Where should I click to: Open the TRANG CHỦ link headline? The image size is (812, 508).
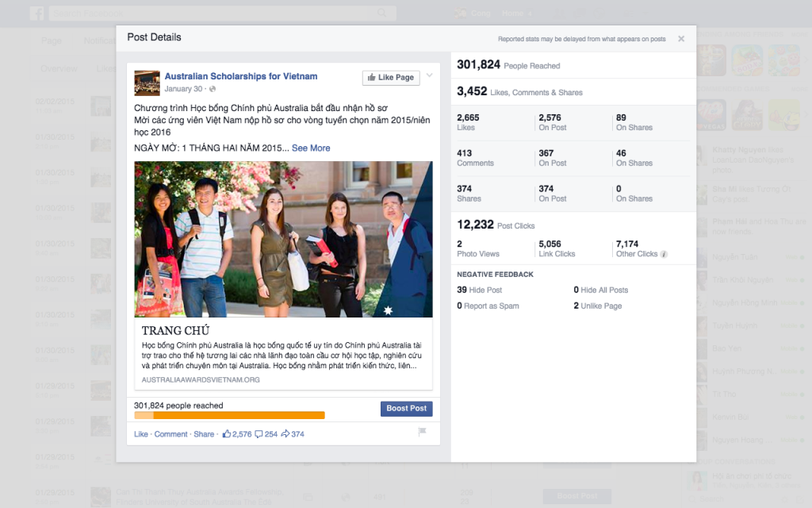pos(175,331)
